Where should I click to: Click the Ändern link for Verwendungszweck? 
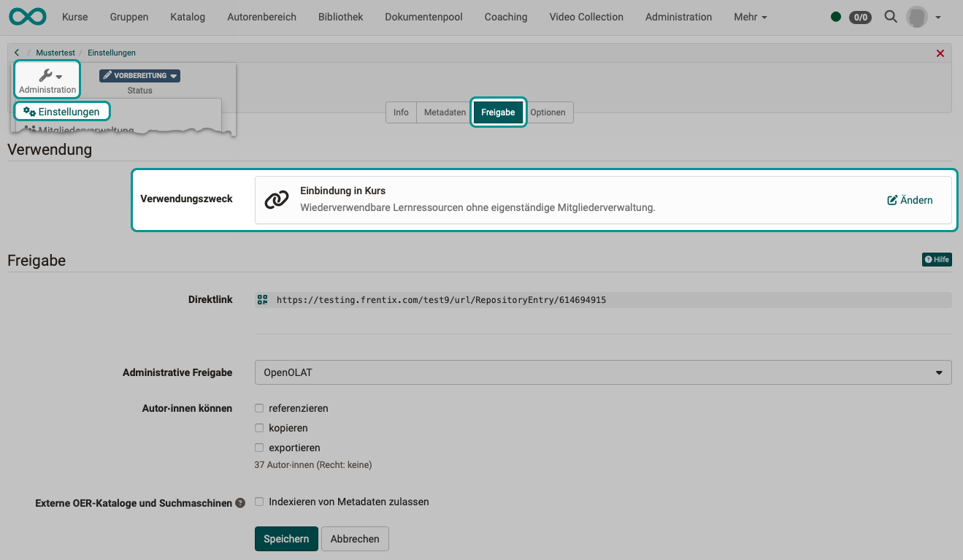click(x=910, y=200)
